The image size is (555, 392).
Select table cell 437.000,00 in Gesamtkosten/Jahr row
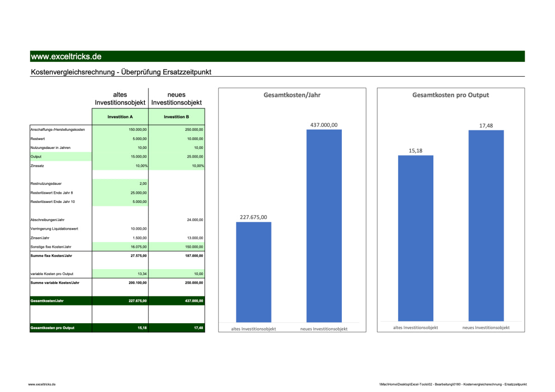pos(177,301)
